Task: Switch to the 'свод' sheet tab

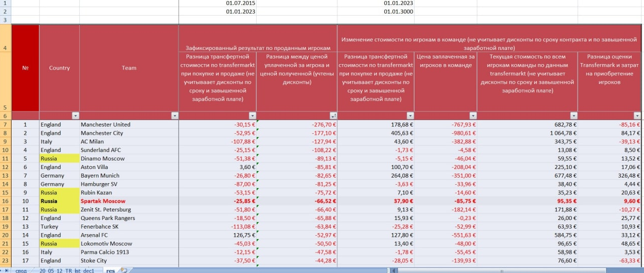Action: pyautogui.click(x=21, y=270)
